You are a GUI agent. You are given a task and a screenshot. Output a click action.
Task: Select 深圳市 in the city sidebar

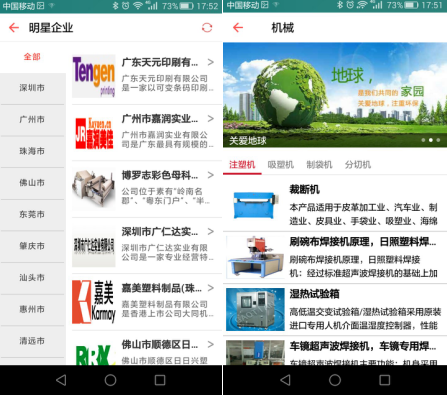point(32,88)
